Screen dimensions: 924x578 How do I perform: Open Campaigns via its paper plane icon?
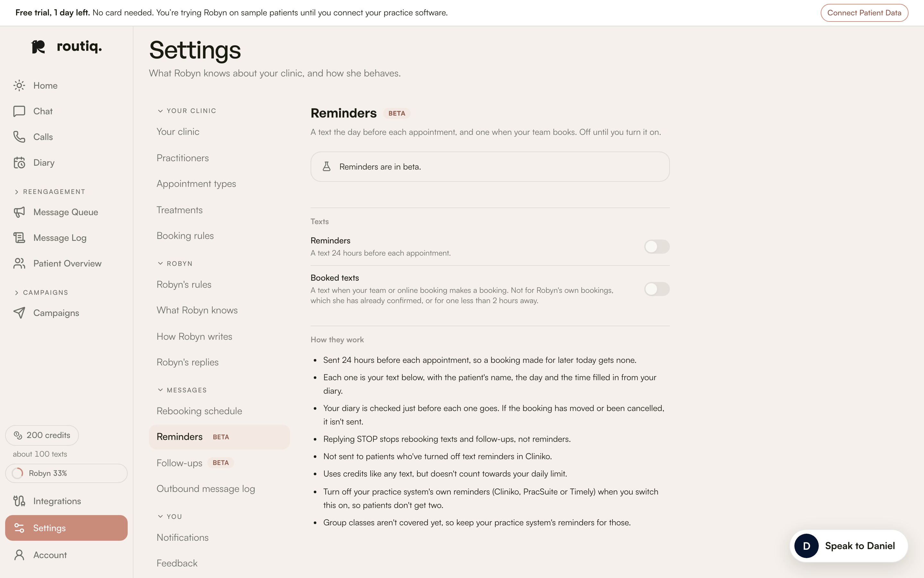[x=19, y=313]
